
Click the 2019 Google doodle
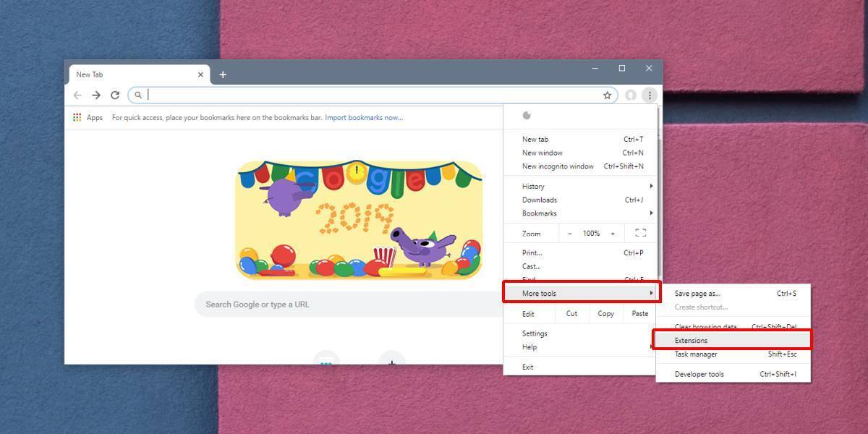coord(359,219)
